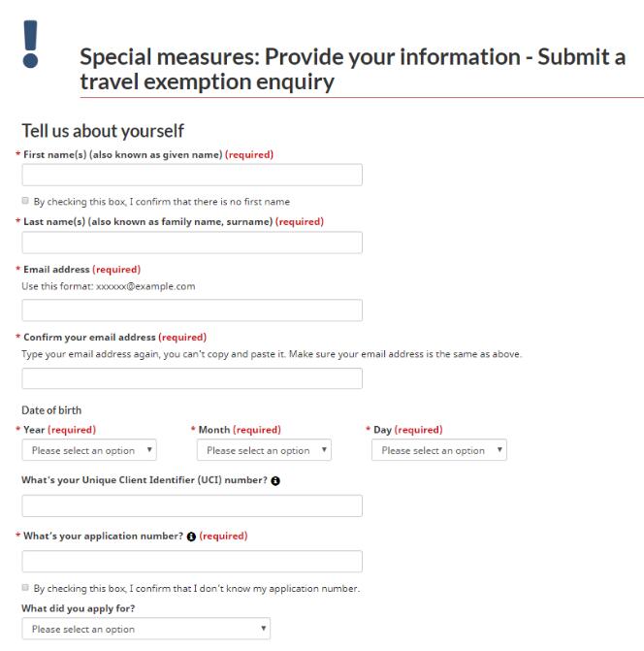Click the application number text box

[192, 562]
